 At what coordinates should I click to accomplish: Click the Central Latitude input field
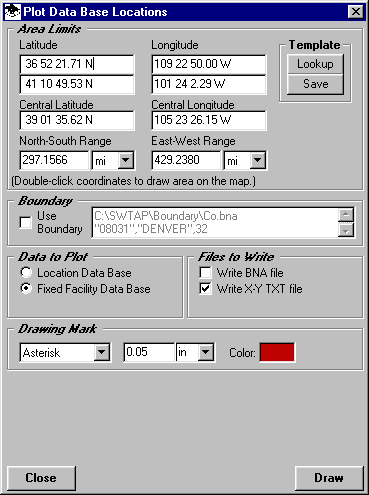click(77, 120)
